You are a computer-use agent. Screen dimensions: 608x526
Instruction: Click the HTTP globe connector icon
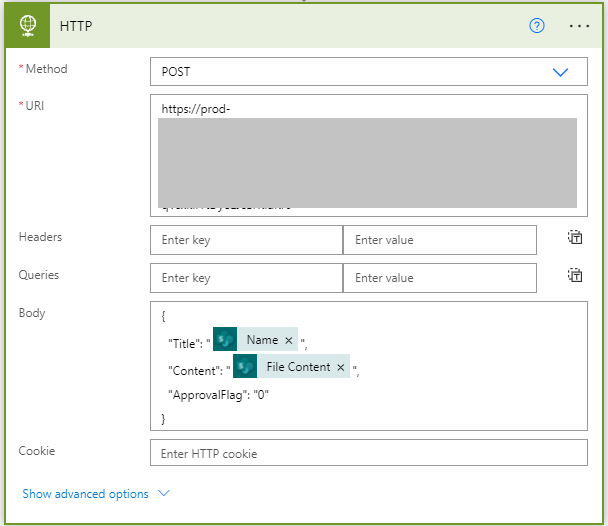click(x=28, y=26)
